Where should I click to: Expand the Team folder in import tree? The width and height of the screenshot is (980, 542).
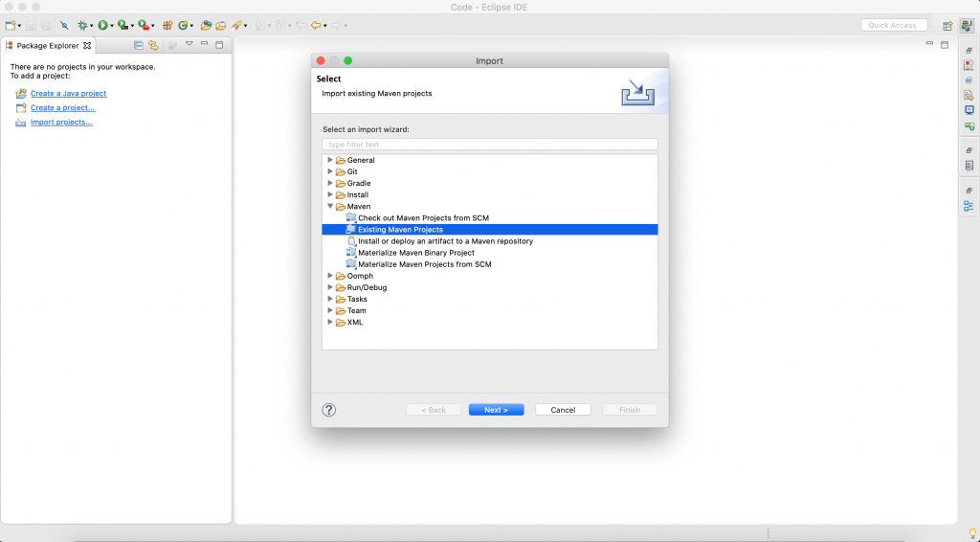point(330,310)
